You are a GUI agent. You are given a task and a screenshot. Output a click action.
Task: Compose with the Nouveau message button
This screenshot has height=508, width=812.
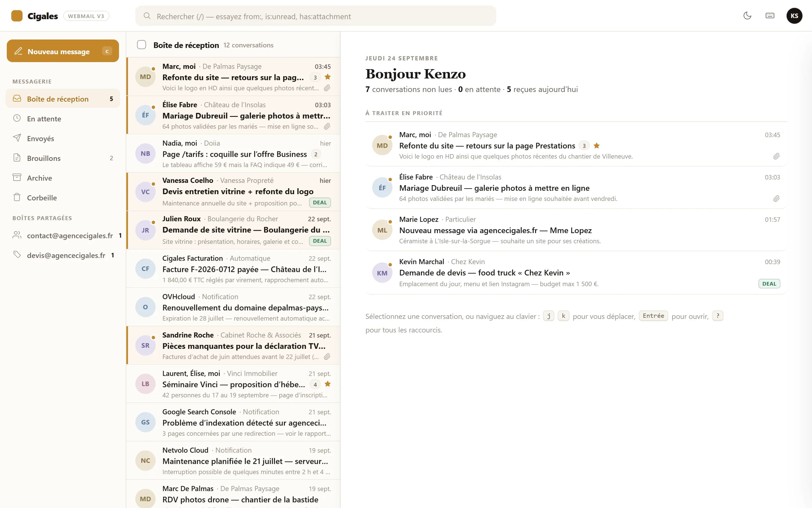coord(63,51)
